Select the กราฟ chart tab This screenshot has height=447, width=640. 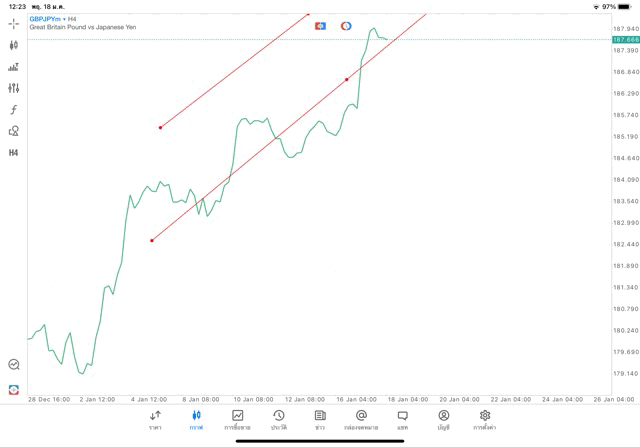196,419
